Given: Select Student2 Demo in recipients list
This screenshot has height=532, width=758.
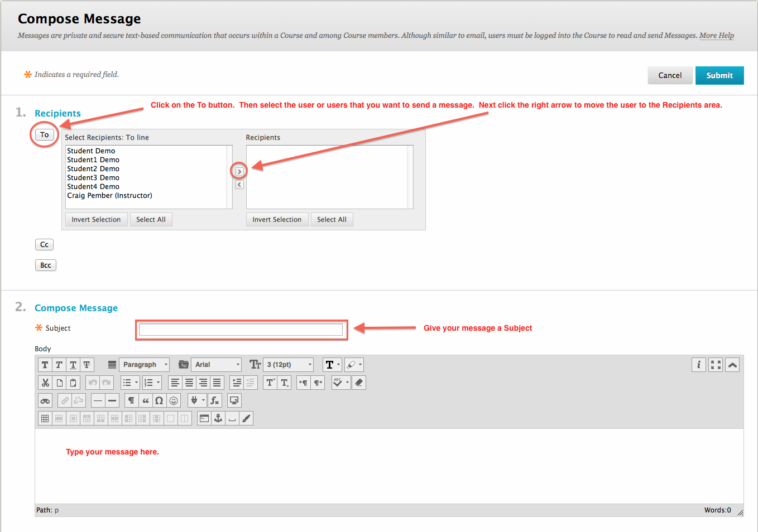Looking at the screenshot, I should tap(93, 169).
